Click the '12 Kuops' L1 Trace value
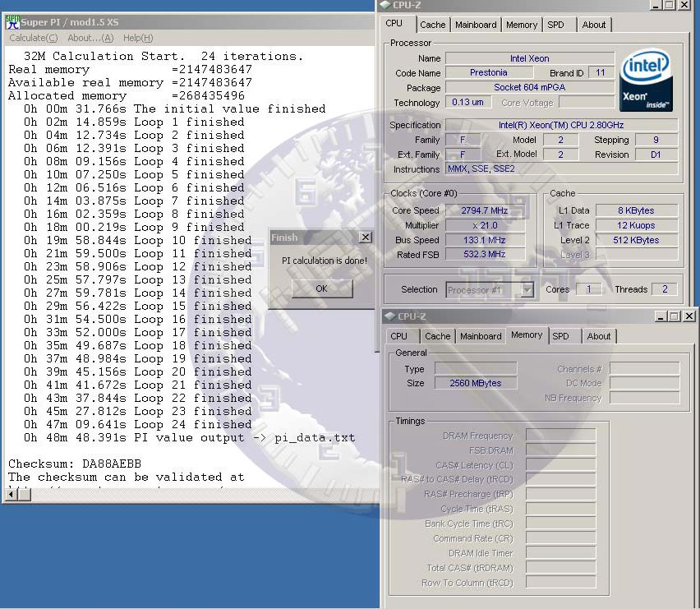Viewport: 700px width, 609px height. (x=636, y=225)
